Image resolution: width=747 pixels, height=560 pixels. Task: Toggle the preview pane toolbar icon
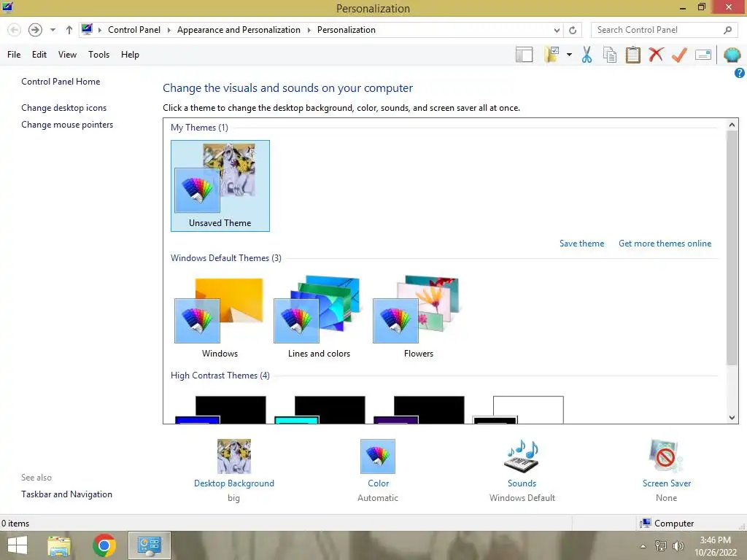point(524,55)
